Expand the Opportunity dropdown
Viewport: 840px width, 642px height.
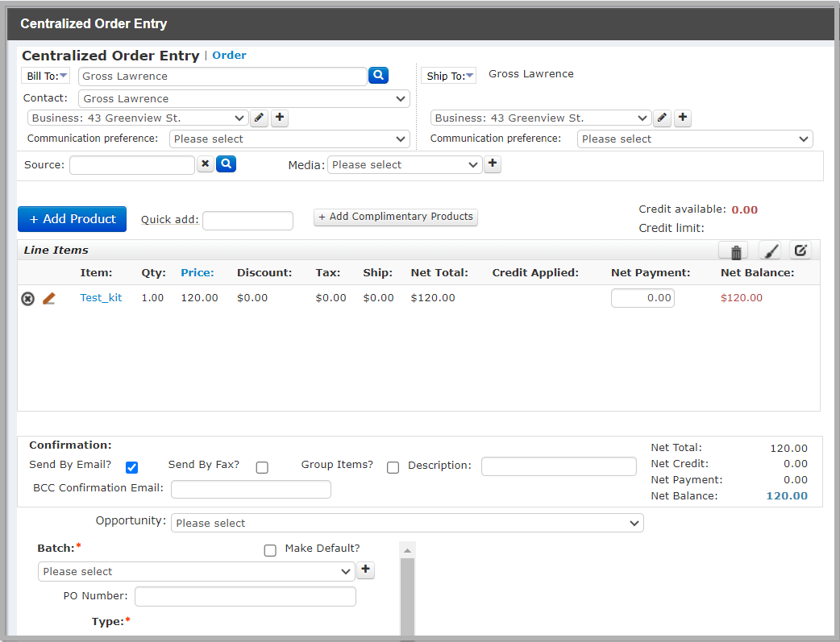click(x=407, y=523)
